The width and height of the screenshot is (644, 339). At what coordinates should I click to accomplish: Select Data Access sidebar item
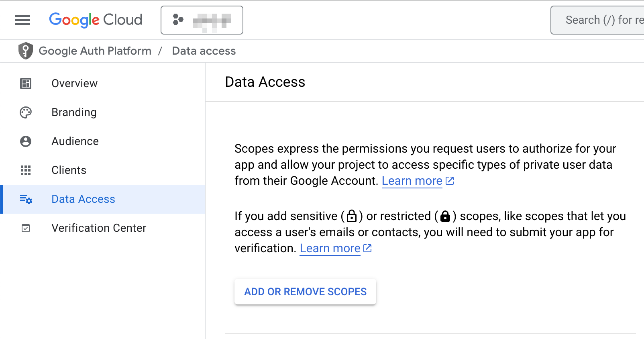pyautogui.click(x=83, y=199)
